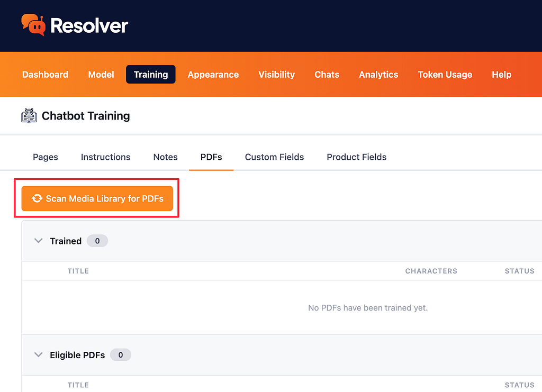This screenshot has width=542, height=392.
Task: Click the Resolver robot logo icon
Action: click(33, 25)
